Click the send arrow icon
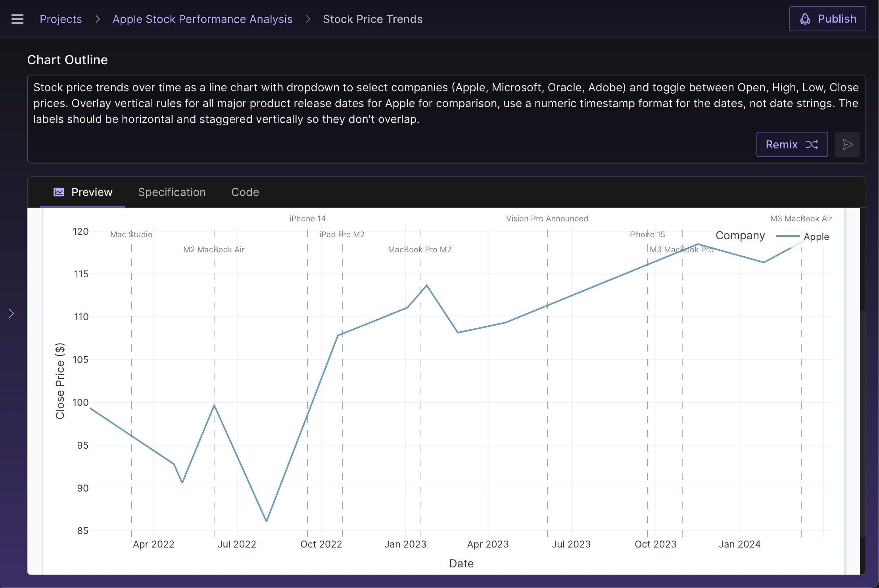879x588 pixels. [847, 144]
